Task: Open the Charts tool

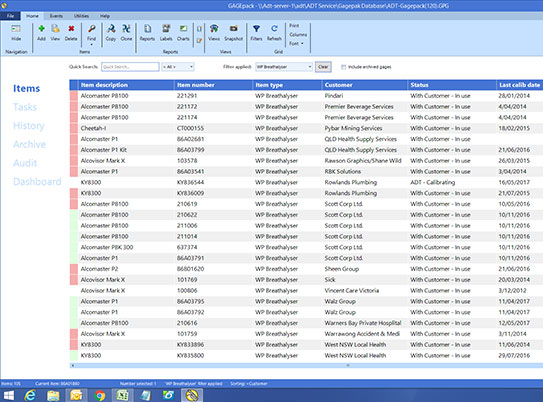Action: coord(183,33)
